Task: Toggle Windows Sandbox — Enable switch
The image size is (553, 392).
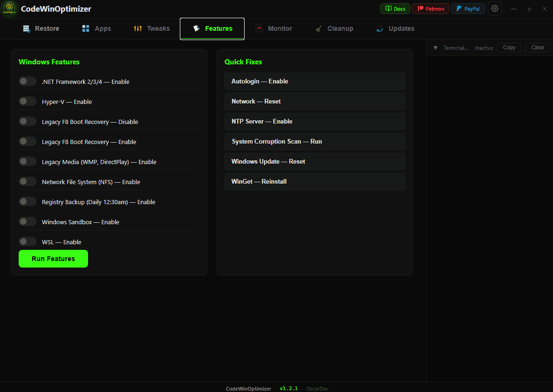Action: pyautogui.click(x=27, y=221)
